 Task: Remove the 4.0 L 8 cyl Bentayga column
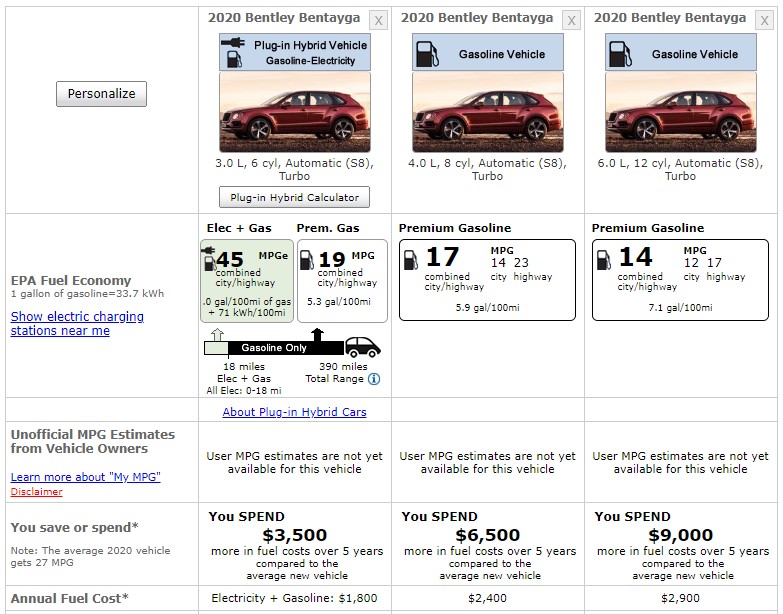pyautogui.click(x=571, y=20)
